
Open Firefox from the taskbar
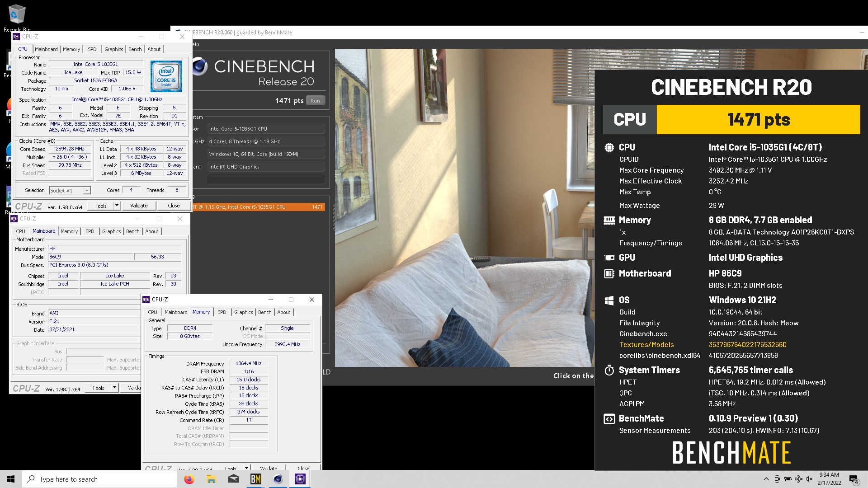pyautogui.click(x=189, y=479)
